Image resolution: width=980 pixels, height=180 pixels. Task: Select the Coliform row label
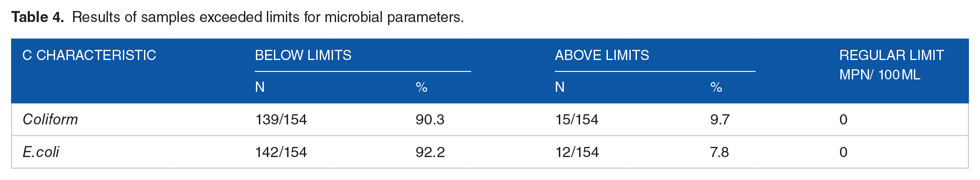click(50, 120)
